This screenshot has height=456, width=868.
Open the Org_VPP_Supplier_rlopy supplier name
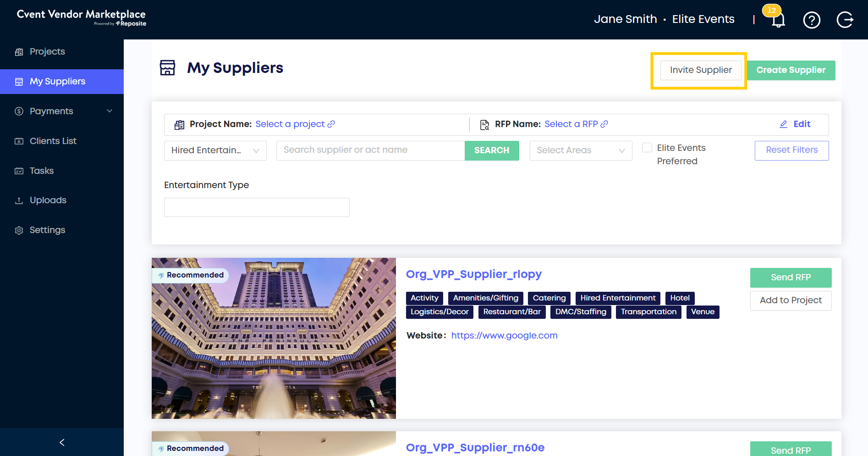[x=474, y=274]
